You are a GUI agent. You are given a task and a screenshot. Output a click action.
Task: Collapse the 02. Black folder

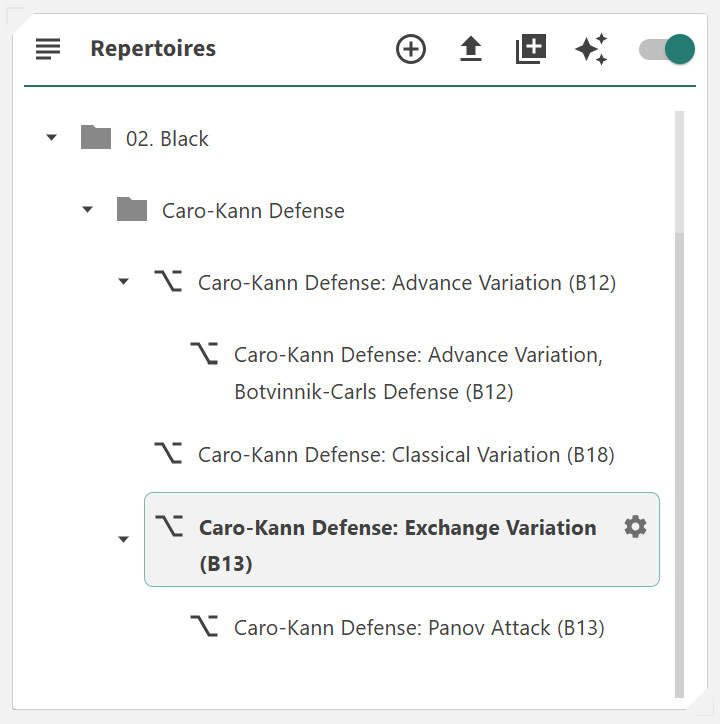point(52,138)
